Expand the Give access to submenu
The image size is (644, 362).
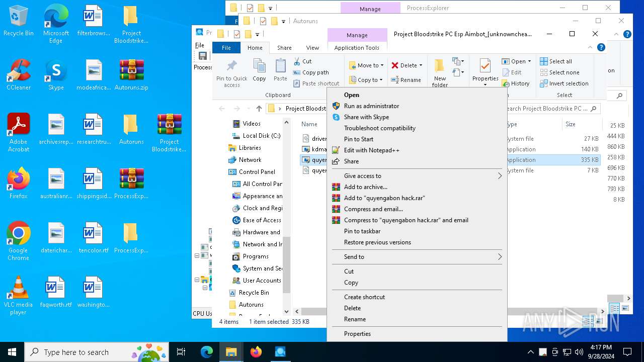coord(417,176)
